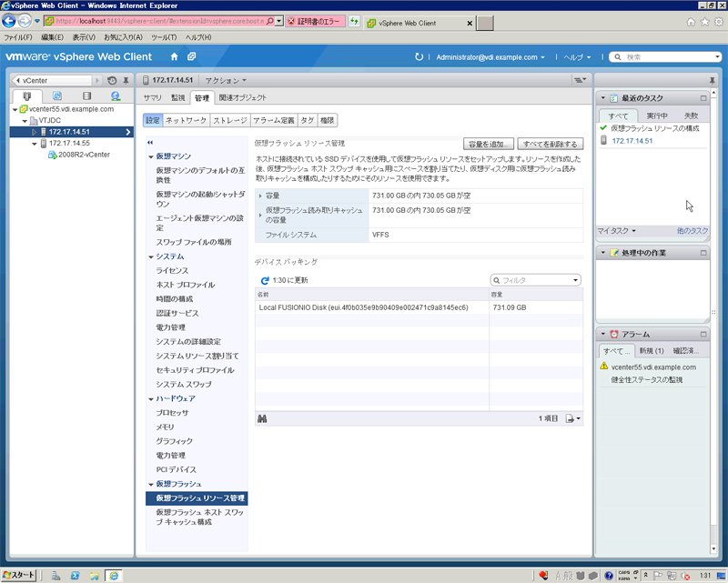This screenshot has height=583, width=728.
Task: Open Internet Explorer favorites star
Action: pyautogui.click(x=704, y=22)
